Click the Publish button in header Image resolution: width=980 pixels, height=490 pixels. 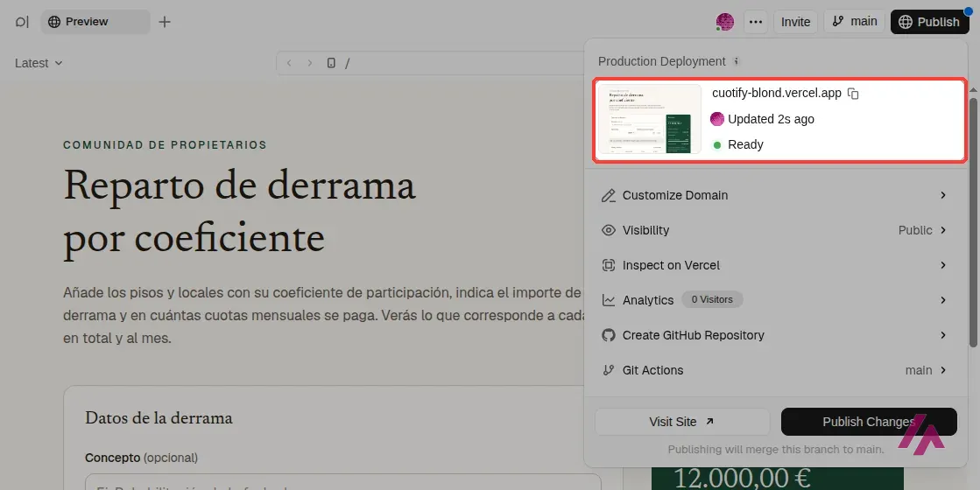click(x=929, y=22)
